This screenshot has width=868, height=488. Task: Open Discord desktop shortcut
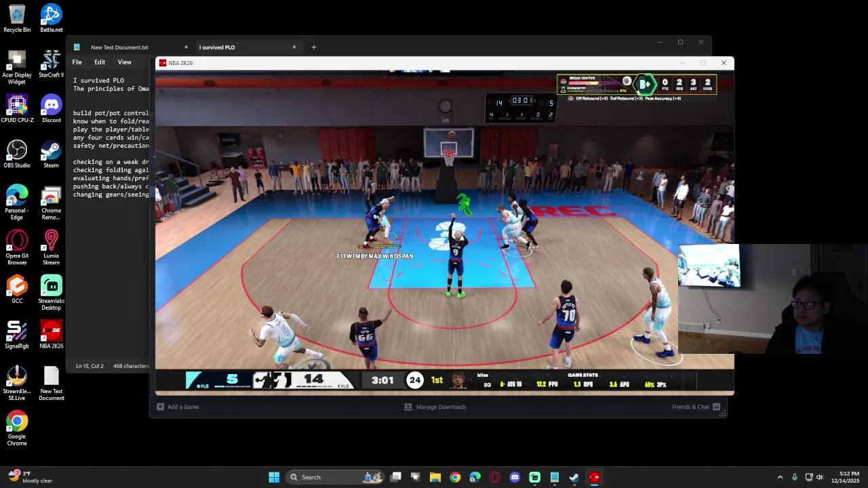pyautogui.click(x=51, y=108)
